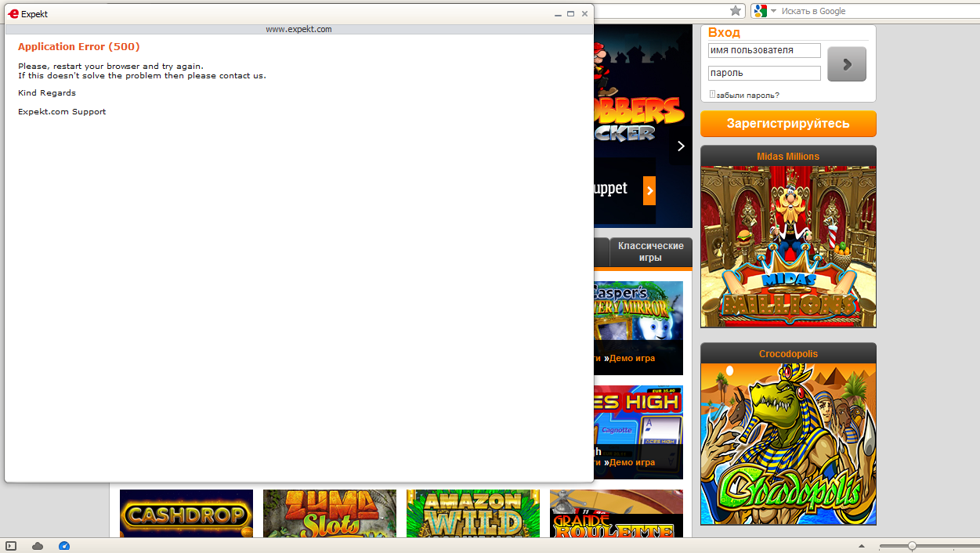
Task: Click the Вход login heading
Action: point(724,32)
